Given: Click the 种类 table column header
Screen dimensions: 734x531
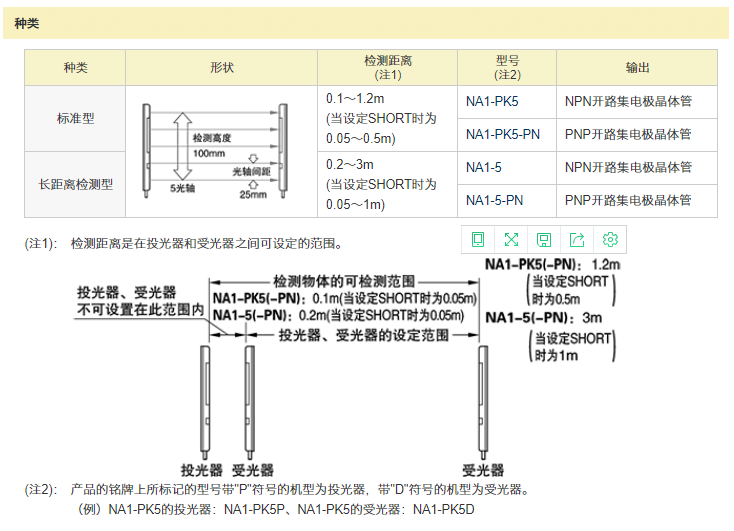Looking at the screenshot, I should pyautogui.click(x=75, y=67).
